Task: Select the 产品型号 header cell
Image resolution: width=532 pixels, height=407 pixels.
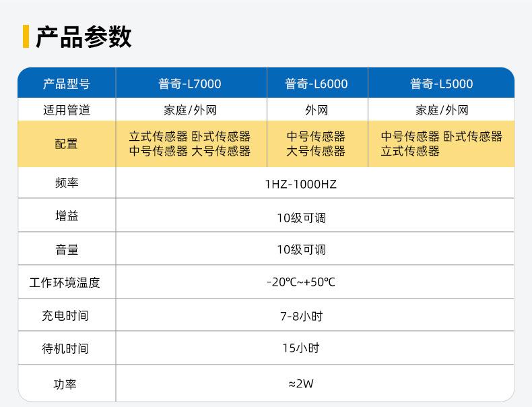Action: (x=66, y=84)
